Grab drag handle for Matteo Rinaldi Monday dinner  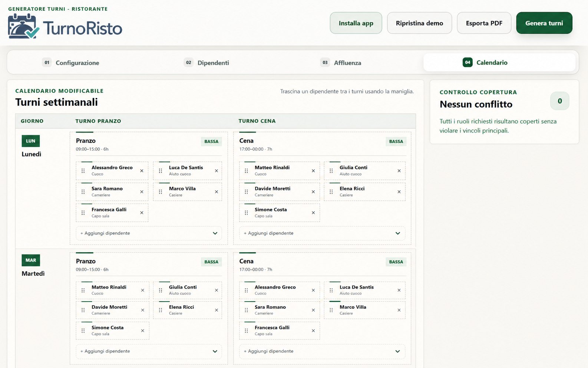(246, 171)
